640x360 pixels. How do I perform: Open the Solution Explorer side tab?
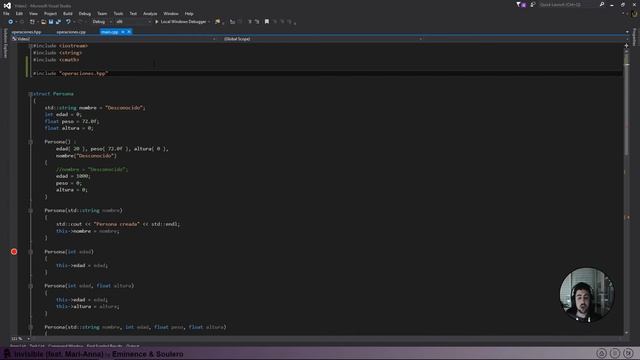5,43
